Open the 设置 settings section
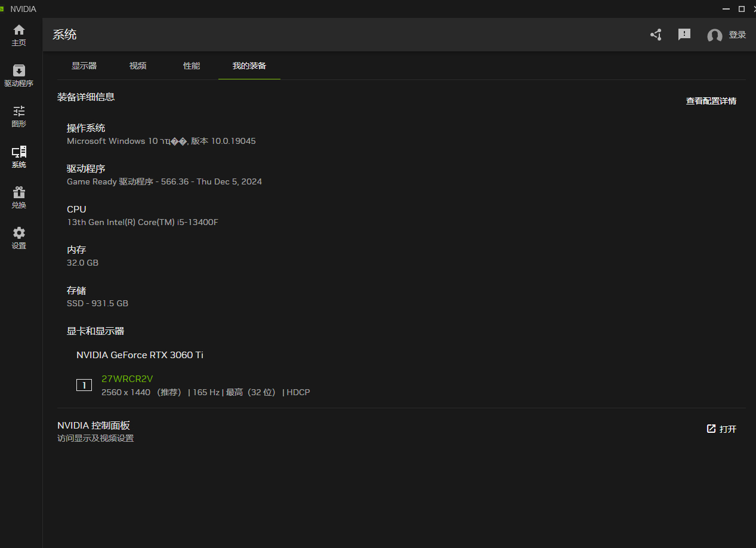 coord(18,237)
